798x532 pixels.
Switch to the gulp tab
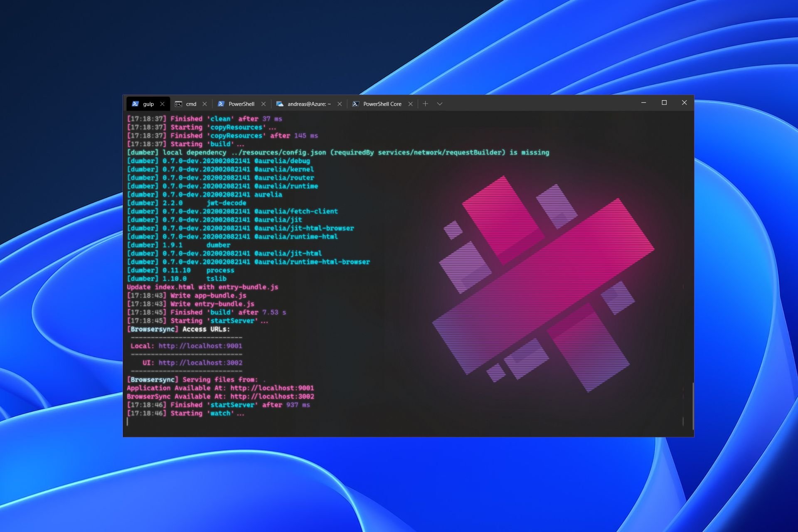point(148,104)
